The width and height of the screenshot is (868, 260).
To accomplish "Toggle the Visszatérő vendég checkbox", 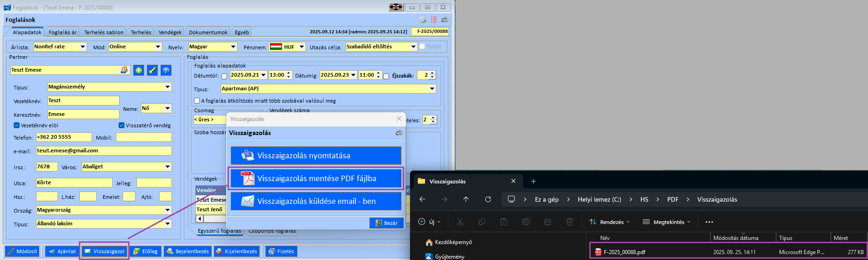I will [121, 125].
